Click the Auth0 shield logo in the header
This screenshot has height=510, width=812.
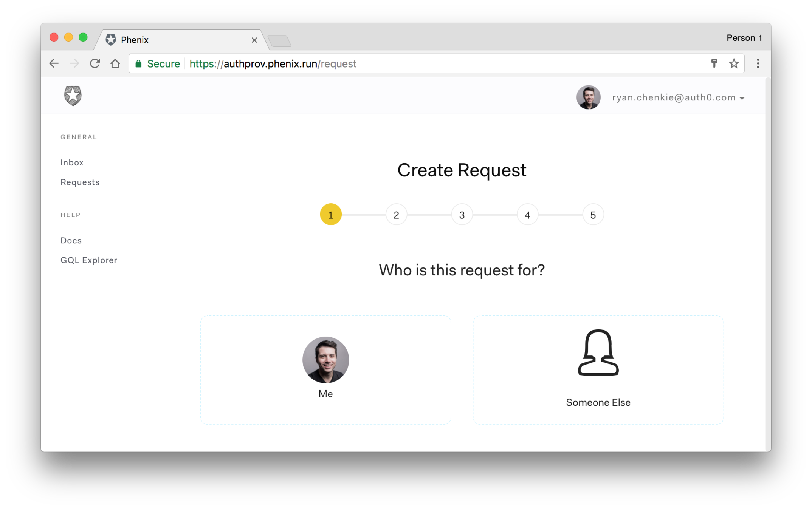point(73,96)
